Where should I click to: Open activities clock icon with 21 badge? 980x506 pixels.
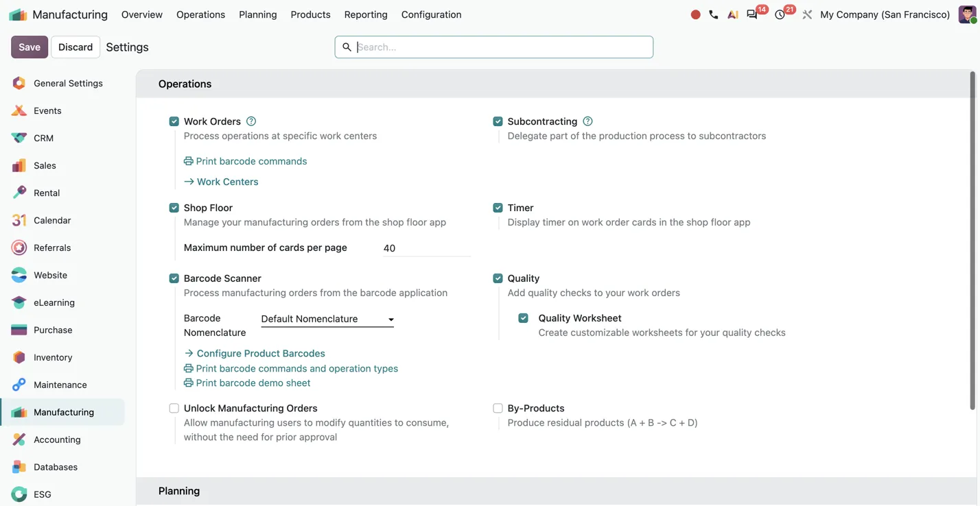[780, 14]
